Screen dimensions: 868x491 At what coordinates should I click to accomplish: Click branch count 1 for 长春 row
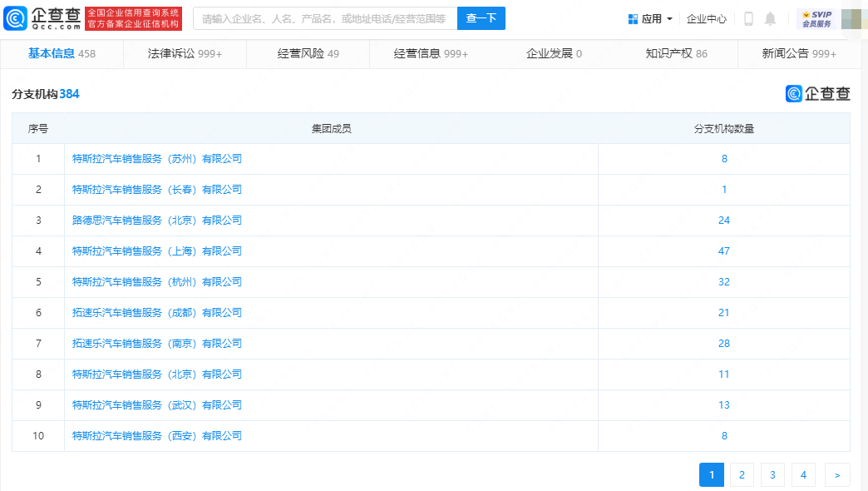point(724,190)
